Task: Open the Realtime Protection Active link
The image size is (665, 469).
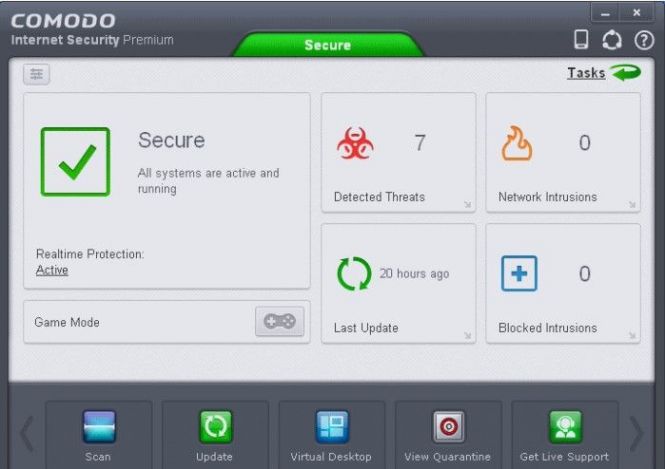Action: [x=52, y=270]
